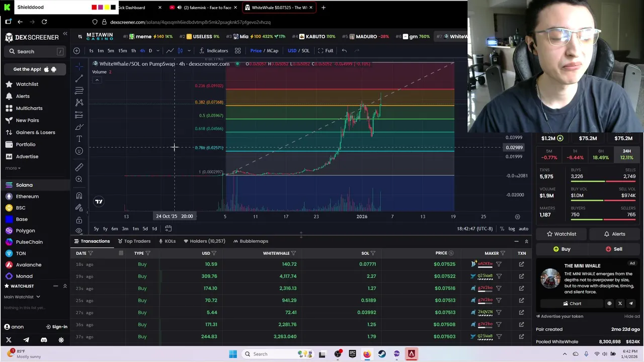This screenshot has width=644, height=362.
Task: Select the candlestick chart style icon
Action: pyautogui.click(x=181, y=50)
